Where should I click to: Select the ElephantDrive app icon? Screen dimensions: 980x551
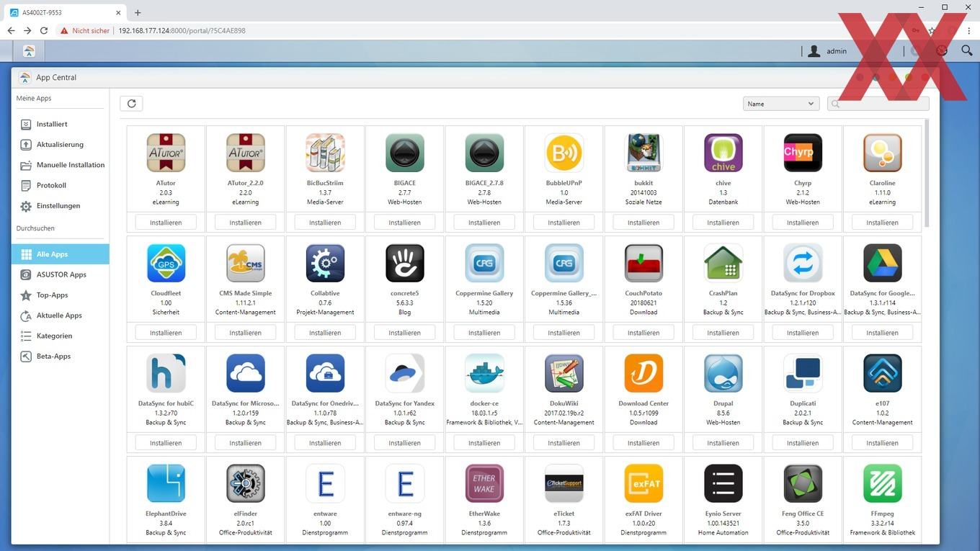pyautogui.click(x=166, y=483)
